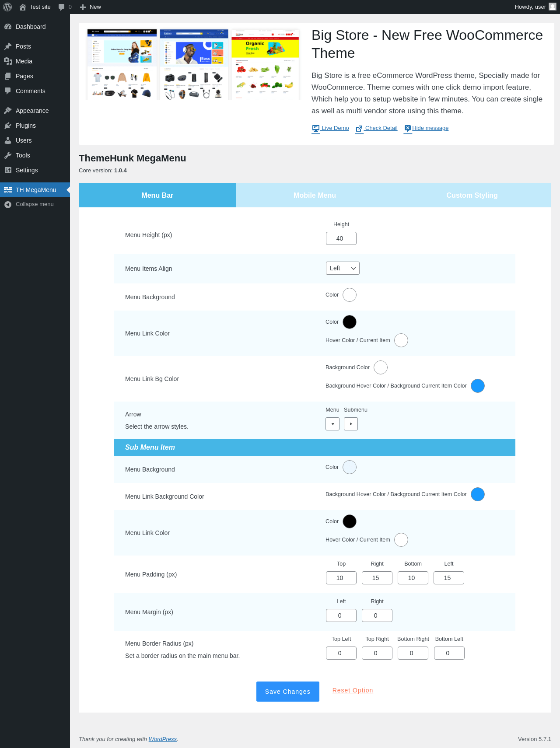Click the Menu Padding Left field

tap(449, 578)
